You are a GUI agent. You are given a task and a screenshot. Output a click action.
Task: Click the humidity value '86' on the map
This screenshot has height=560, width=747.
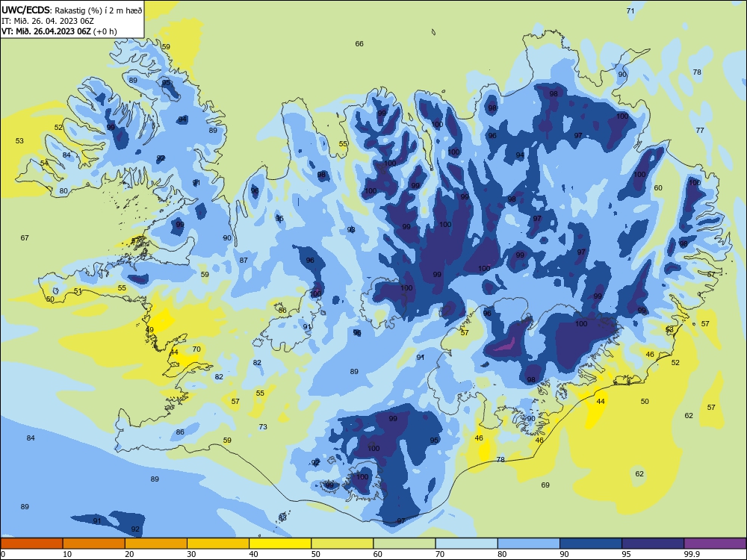(x=180, y=432)
